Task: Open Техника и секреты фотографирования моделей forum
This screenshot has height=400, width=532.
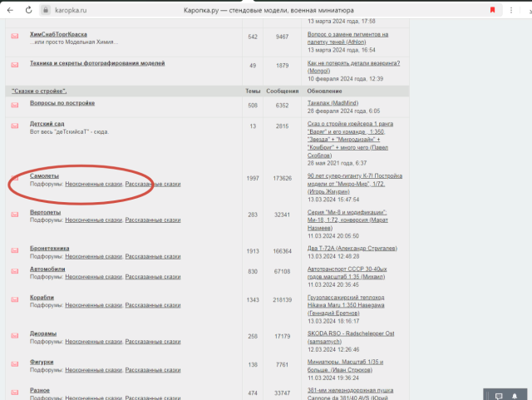Action: [x=97, y=63]
